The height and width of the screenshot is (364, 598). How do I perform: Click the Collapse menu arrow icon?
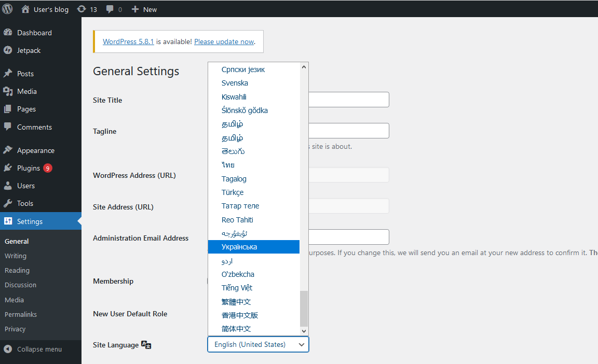[x=8, y=349]
